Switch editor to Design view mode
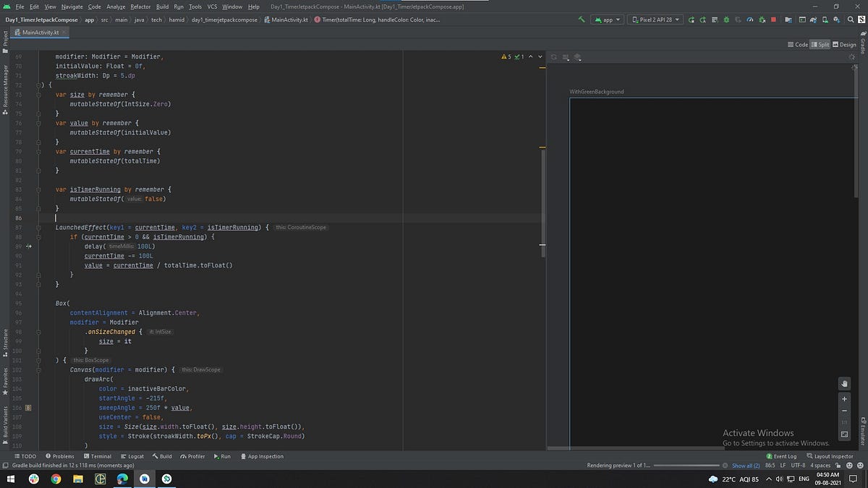868x488 pixels. tap(844, 45)
